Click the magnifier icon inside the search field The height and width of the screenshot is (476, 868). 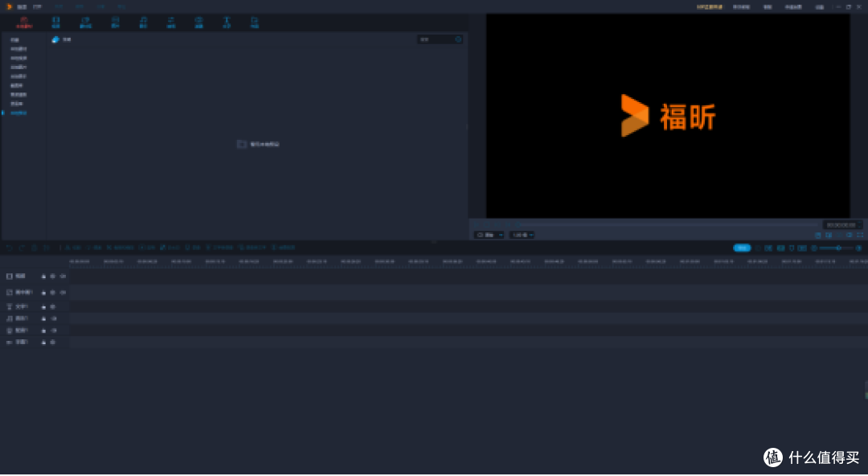pos(458,39)
